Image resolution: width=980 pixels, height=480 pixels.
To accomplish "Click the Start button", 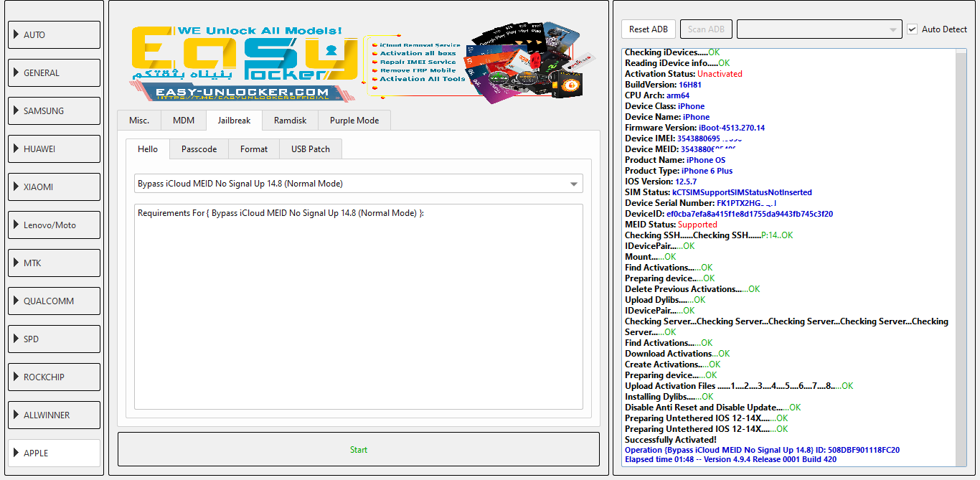I will (359, 450).
